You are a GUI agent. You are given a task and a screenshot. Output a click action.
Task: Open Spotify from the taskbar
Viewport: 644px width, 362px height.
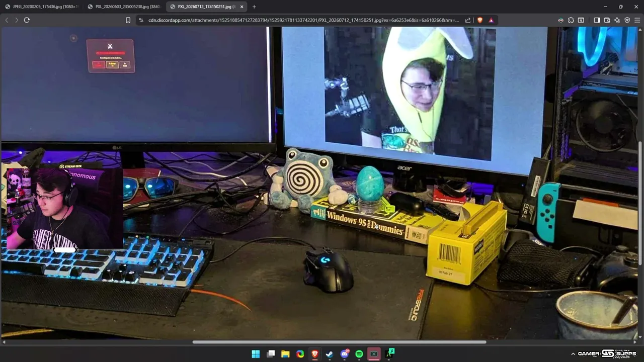(x=359, y=354)
